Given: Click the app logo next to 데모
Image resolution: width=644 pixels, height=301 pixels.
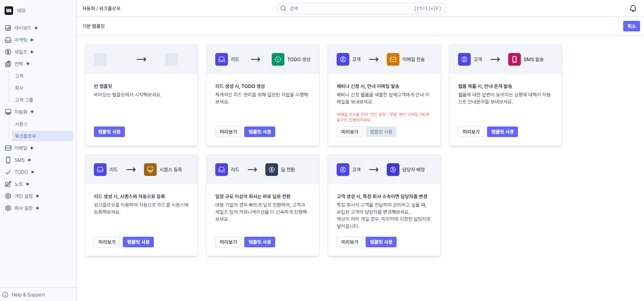Looking at the screenshot, I should coord(9,11).
